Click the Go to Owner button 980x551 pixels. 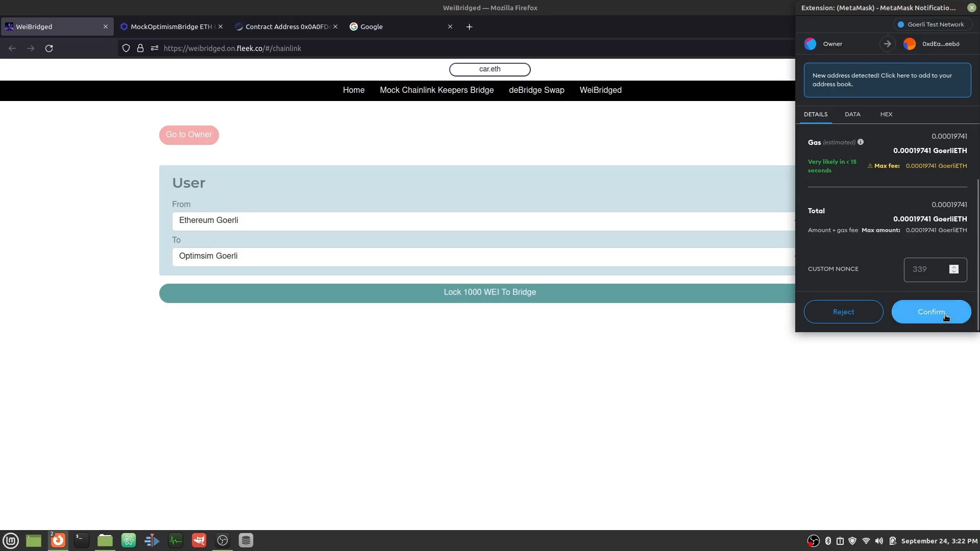pos(188,134)
